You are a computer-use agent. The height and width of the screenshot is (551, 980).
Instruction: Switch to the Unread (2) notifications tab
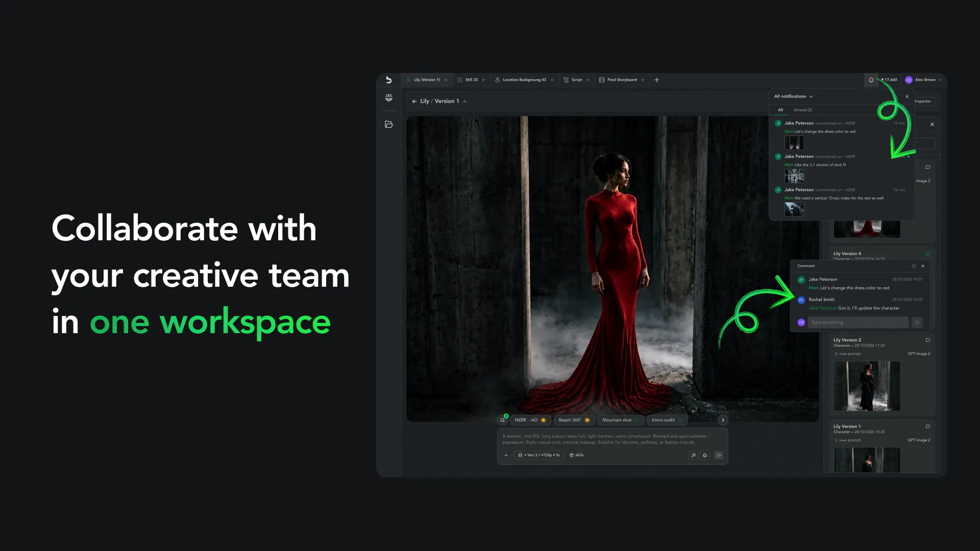[802, 110]
